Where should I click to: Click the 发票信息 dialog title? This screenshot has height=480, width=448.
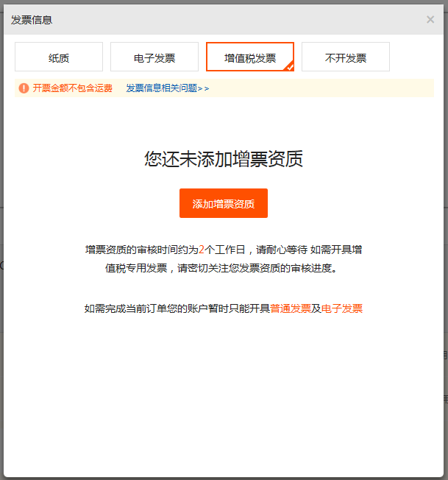[x=32, y=20]
